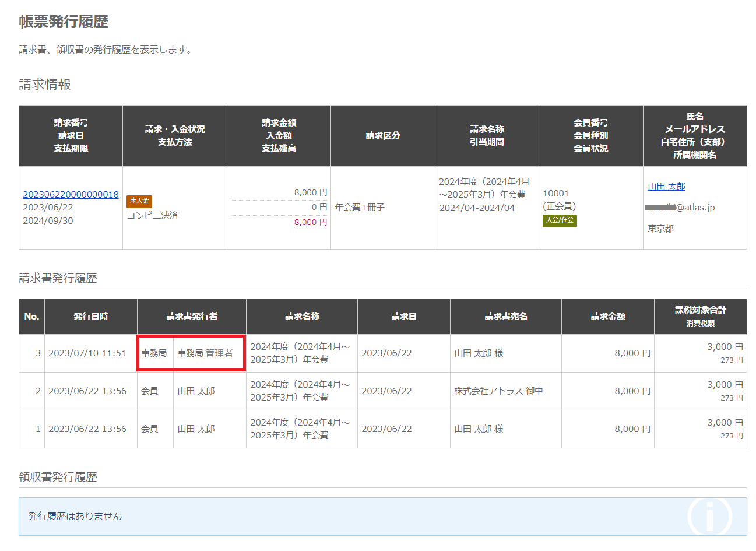Select member number 10001
The image size is (756, 551).
[x=556, y=194]
